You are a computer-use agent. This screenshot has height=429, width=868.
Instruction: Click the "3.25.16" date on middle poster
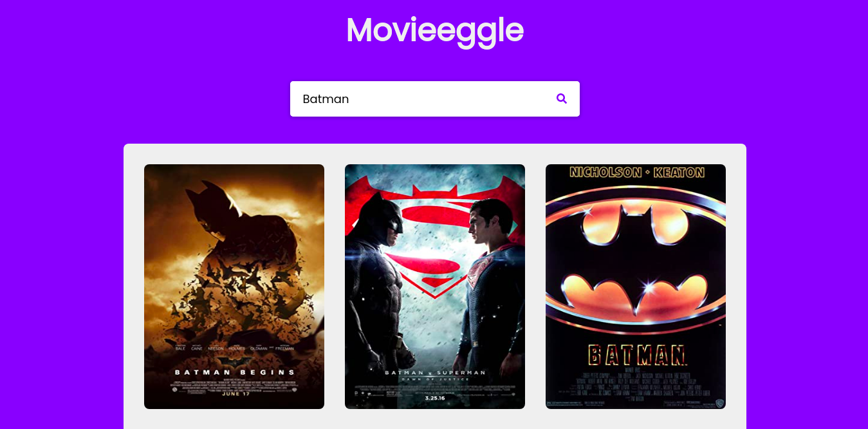435,398
